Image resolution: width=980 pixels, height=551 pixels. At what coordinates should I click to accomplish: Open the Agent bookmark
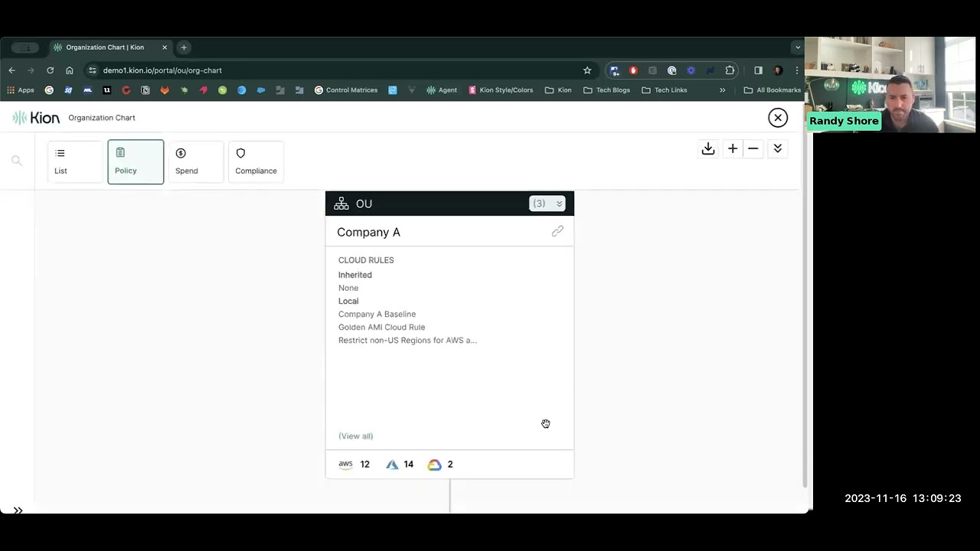[x=442, y=90]
